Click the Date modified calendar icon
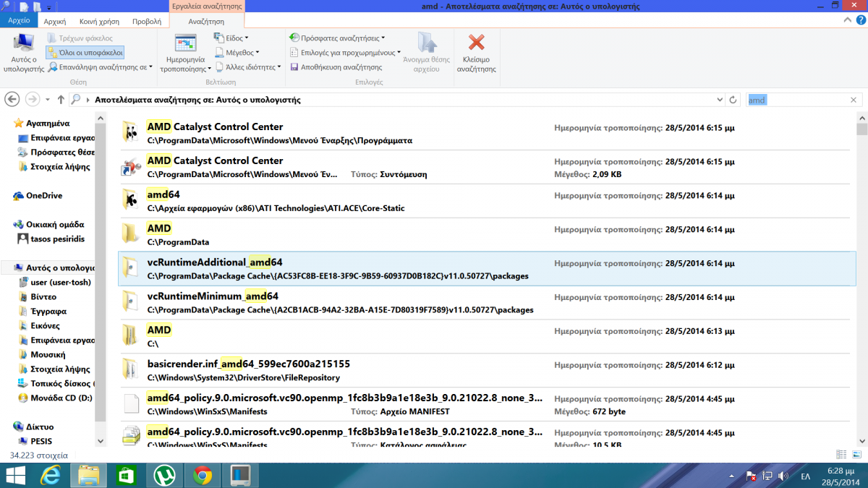 click(x=185, y=45)
